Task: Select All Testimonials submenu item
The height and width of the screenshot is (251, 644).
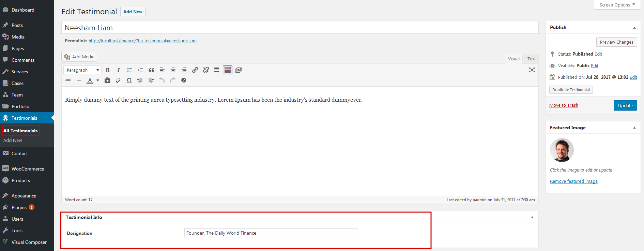Action: pos(20,131)
